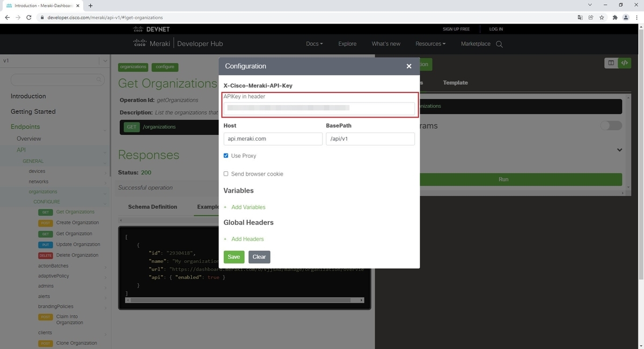The width and height of the screenshot is (644, 349).
Task: Collapse the v1 version selector
Action: (x=105, y=61)
